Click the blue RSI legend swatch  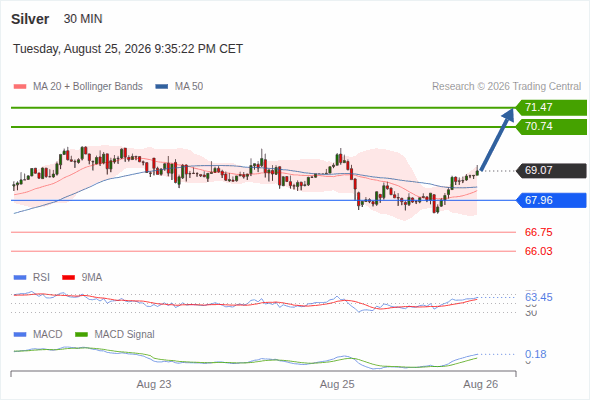click(x=20, y=278)
